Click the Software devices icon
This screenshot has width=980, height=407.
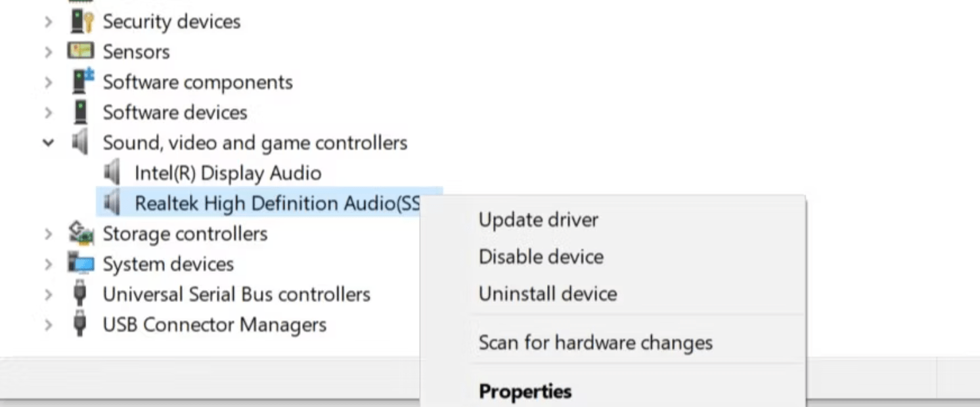[80, 112]
